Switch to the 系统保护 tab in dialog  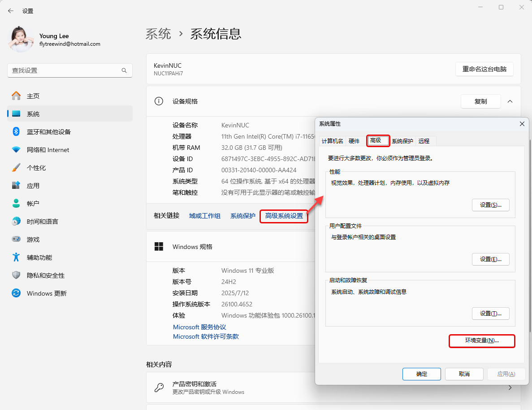point(402,141)
